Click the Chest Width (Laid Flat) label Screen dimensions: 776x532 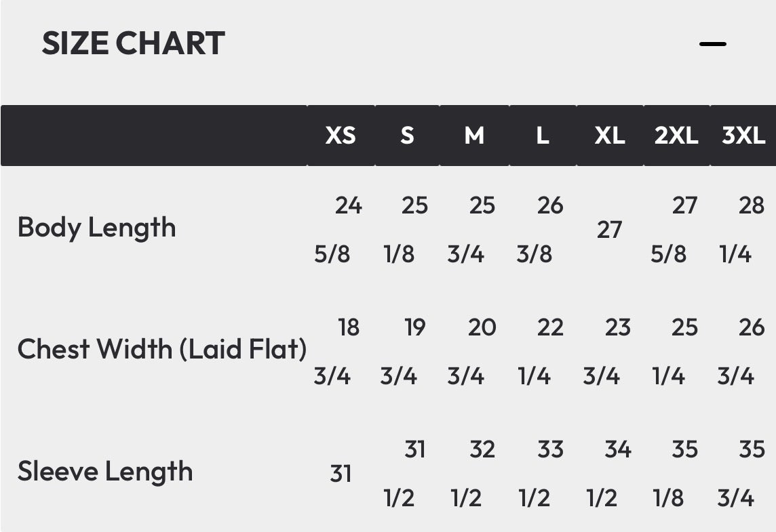coord(161,350)
